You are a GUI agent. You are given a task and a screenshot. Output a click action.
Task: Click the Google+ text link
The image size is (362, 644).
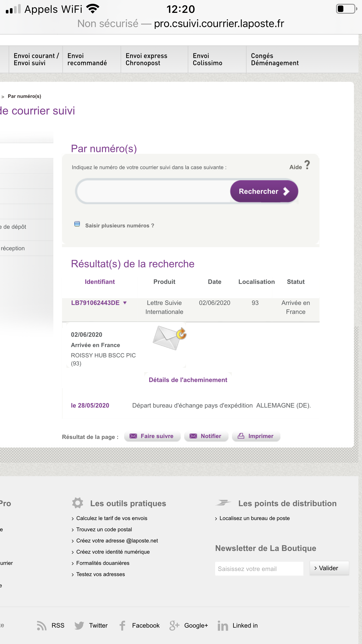(x=196, y=626)
